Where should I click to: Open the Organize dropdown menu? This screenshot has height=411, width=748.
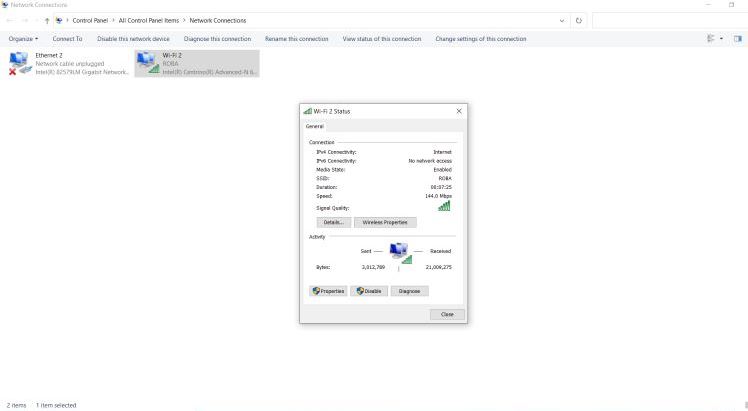pyautogui.click(x=23, y=39)
